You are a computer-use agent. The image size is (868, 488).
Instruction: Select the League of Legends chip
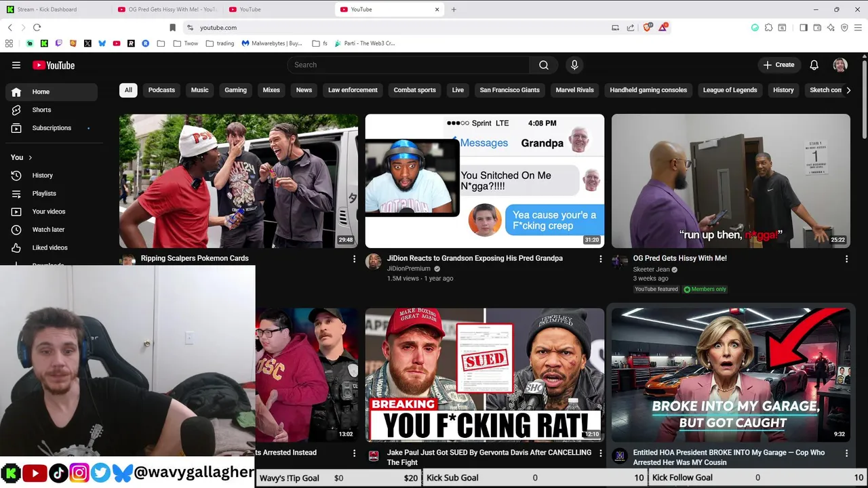[x=730, y=90]
